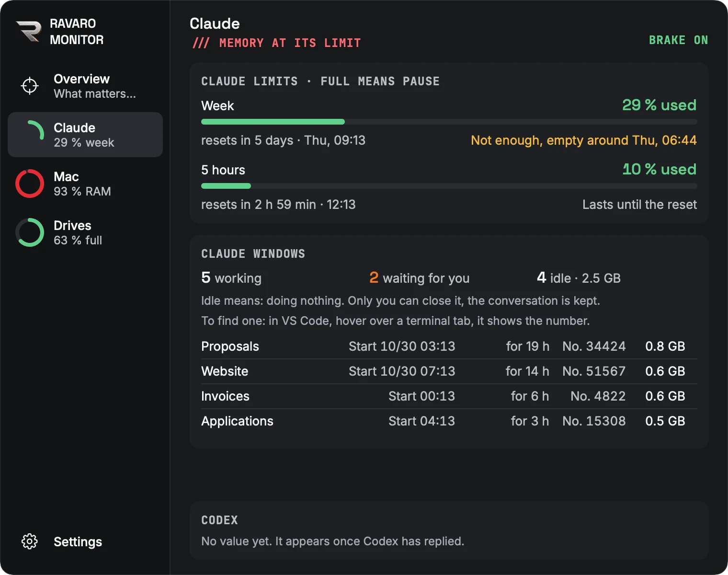The width and height of the screenshot is (728, 575).
Task: Click the Week usage progress bar
Action: 449,122
